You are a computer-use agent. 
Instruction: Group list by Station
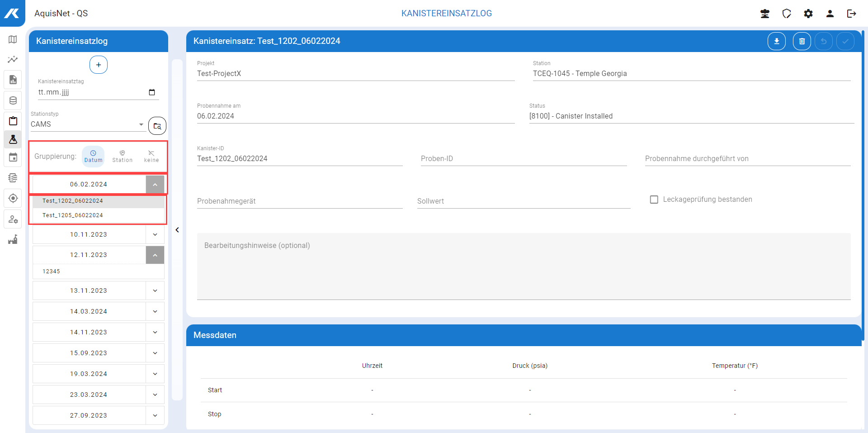pyautogui.click(x=122, y=156)
